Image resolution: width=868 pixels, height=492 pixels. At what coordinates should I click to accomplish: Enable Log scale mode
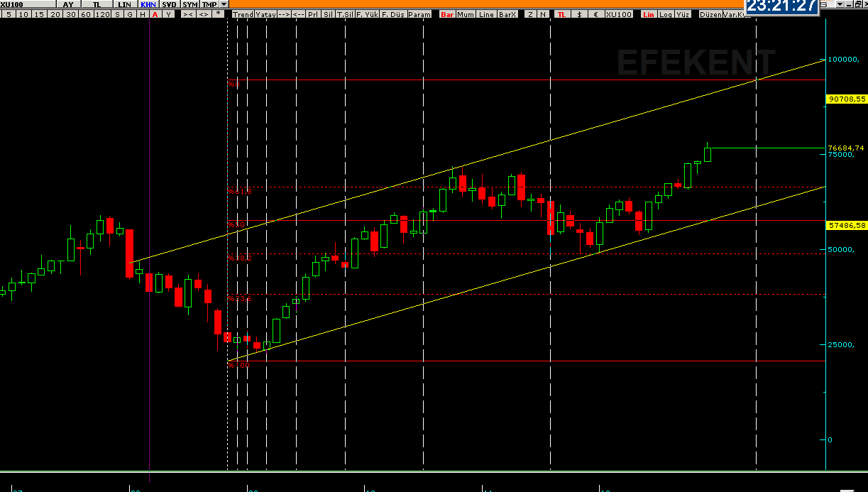tap(666, 14)
